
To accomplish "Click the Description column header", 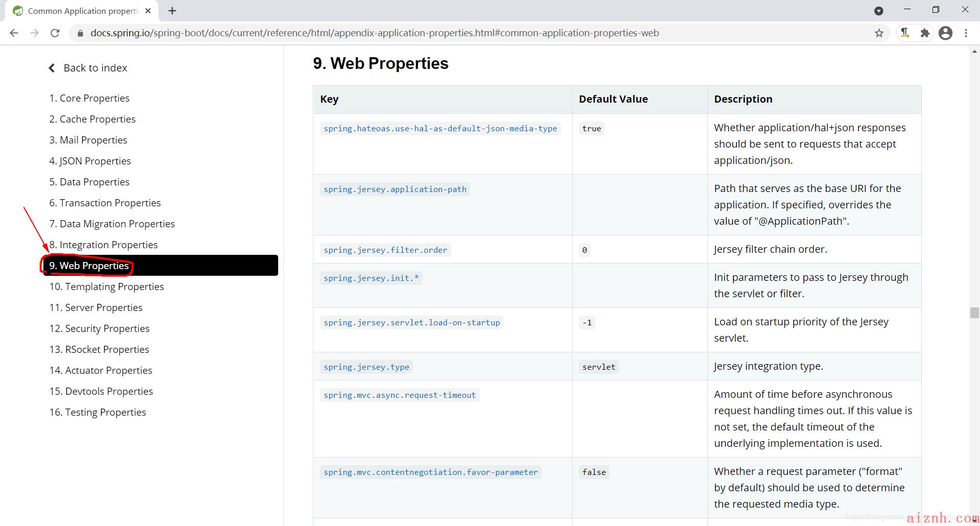I will (743, 99).
